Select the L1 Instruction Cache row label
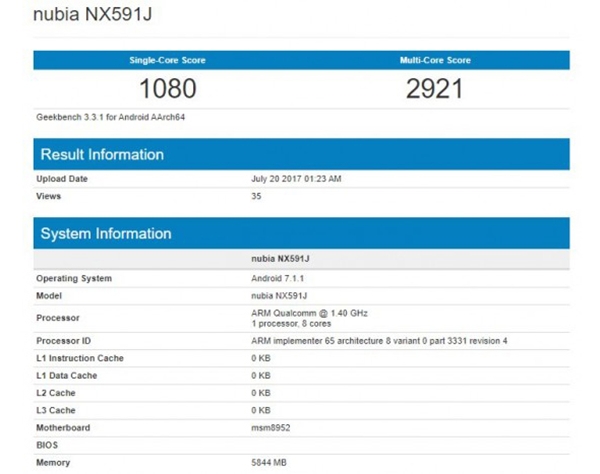This screenshot has height=474, width=600. [x=81, y=358]
